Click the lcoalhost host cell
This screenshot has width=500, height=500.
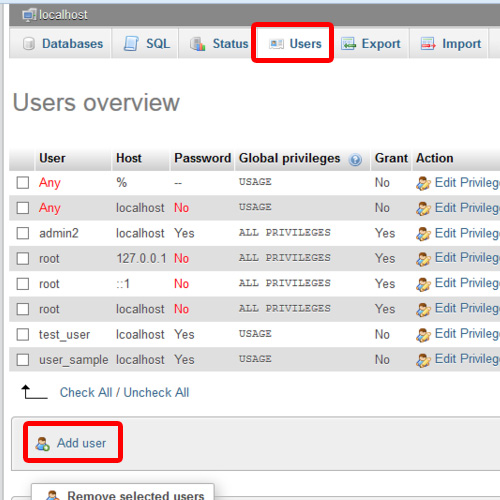[140, 335]
